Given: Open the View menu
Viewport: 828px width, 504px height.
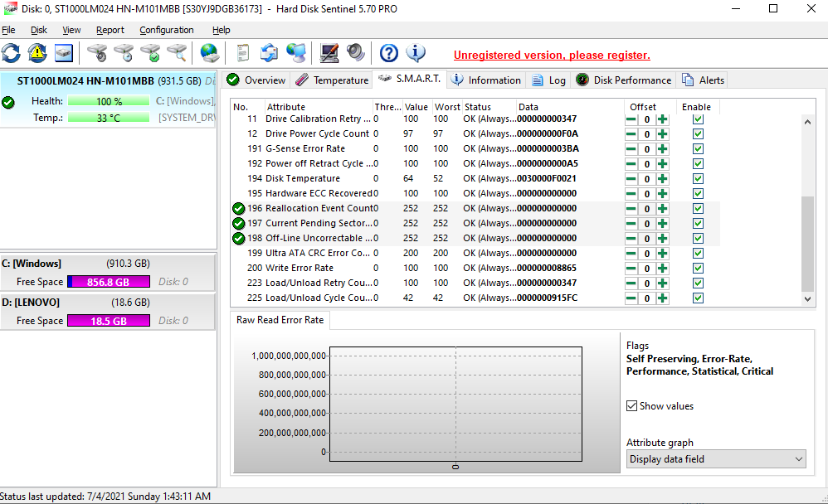Looking at the screenshot, I should (x=71, y=30).
